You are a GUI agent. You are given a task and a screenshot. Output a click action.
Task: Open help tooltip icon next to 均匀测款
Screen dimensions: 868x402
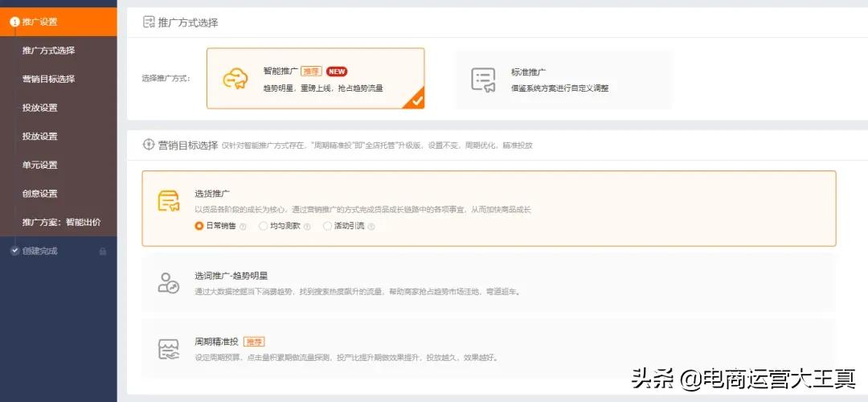click(x=307, y=227)
